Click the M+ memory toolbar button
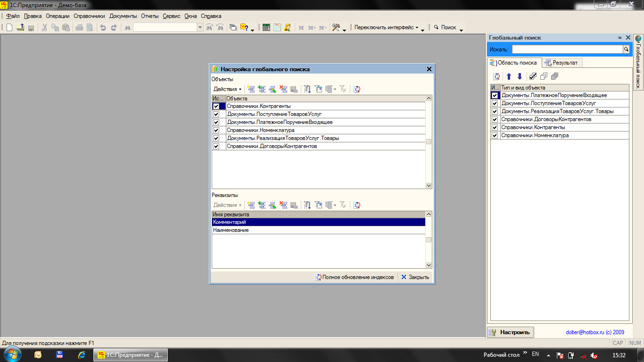 tap(312, 27)
